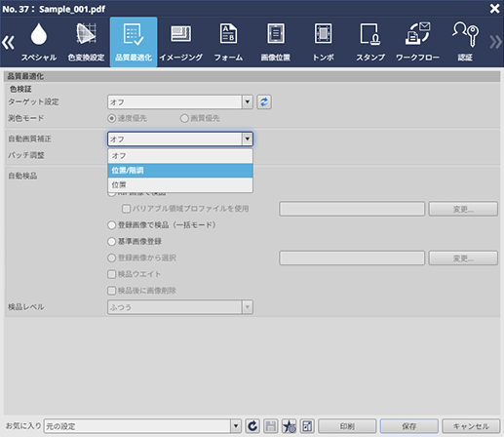The image size is (504, 437).
Task: Click the キャンセル button
Action: point(471,426)
